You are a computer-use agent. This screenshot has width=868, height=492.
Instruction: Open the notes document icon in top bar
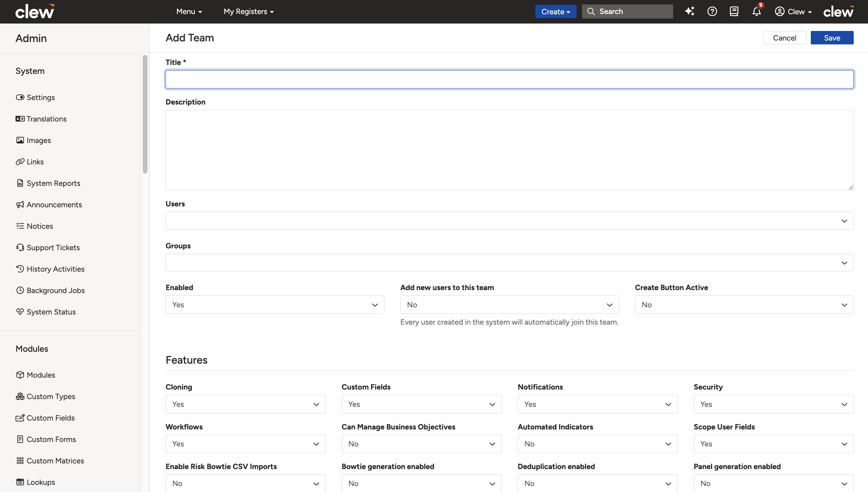[734, 12]
